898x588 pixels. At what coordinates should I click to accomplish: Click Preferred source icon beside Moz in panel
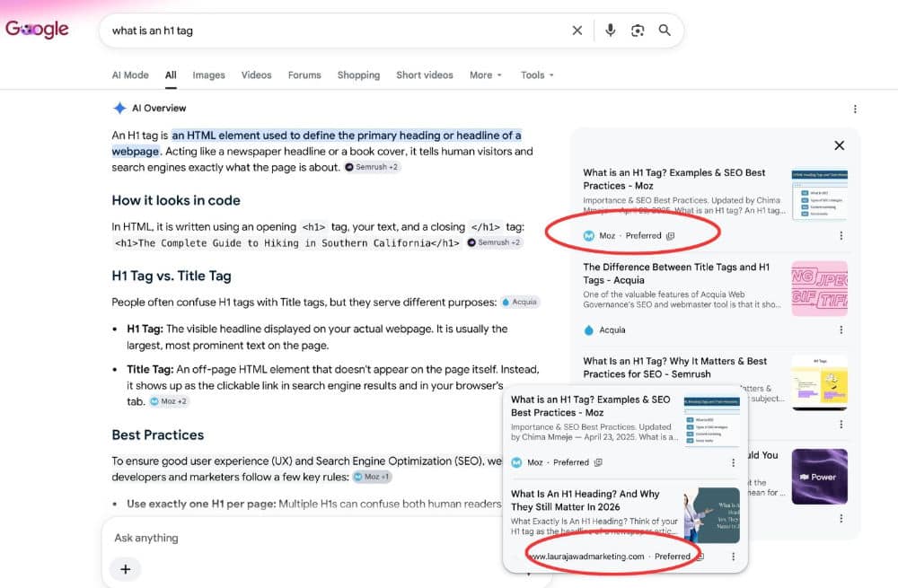[x=671, y=236]
